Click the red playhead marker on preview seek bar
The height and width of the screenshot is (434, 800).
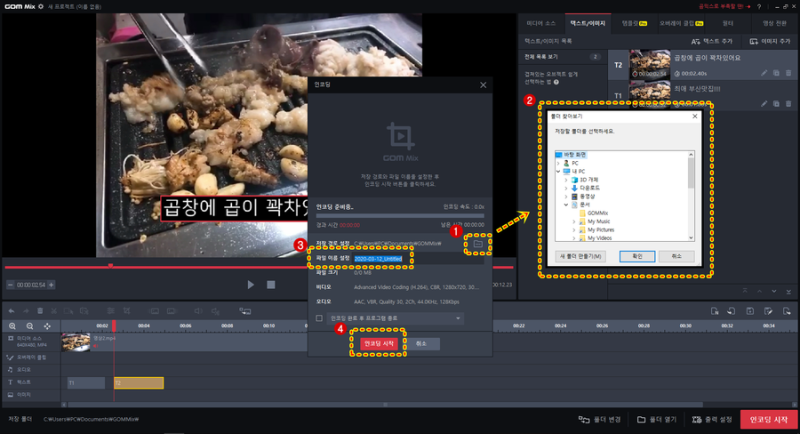(x=111, y=266)
